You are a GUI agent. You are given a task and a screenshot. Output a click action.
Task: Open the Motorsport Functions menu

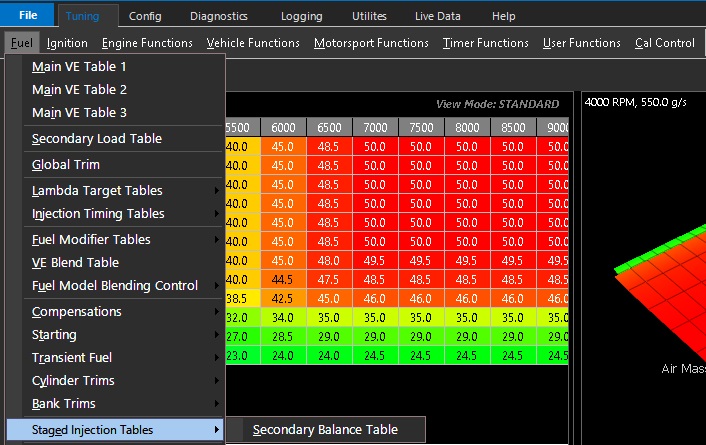coord(371,43)
